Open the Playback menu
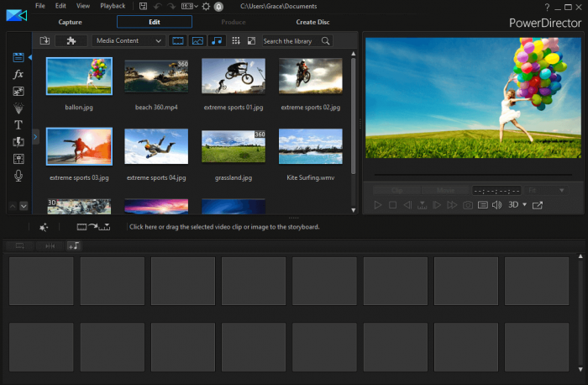 click(x=113, y=6)
